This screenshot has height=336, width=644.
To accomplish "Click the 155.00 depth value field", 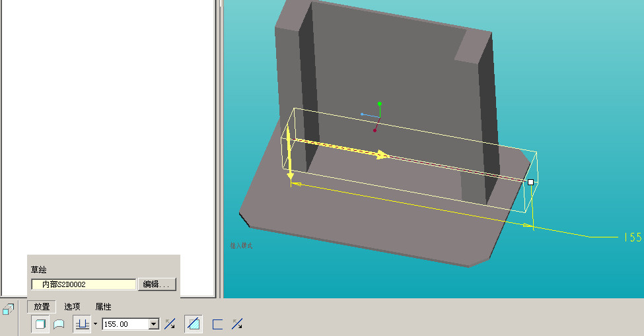I will 125,324.
